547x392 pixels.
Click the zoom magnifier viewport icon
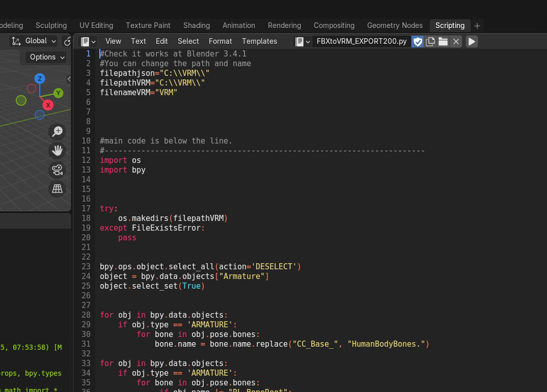tap(57, 131)
